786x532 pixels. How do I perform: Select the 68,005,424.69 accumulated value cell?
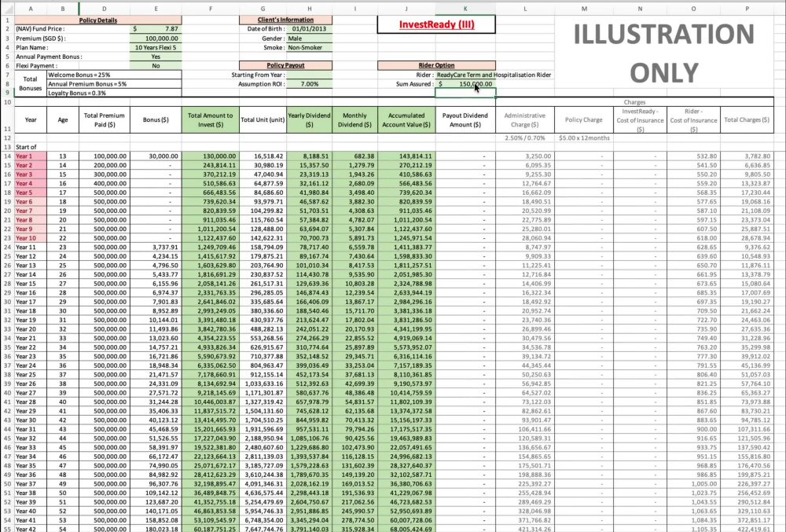(406, 529)
